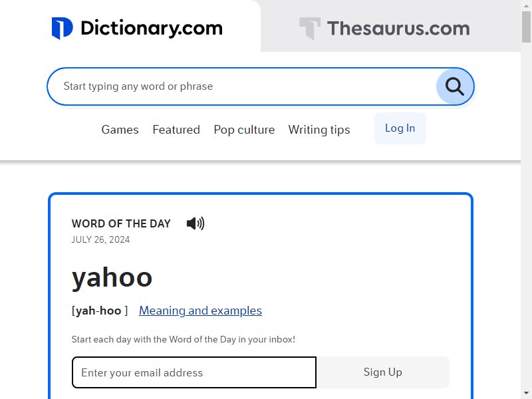Click the Log In button

pyautogui.click(x=400, y=128)
